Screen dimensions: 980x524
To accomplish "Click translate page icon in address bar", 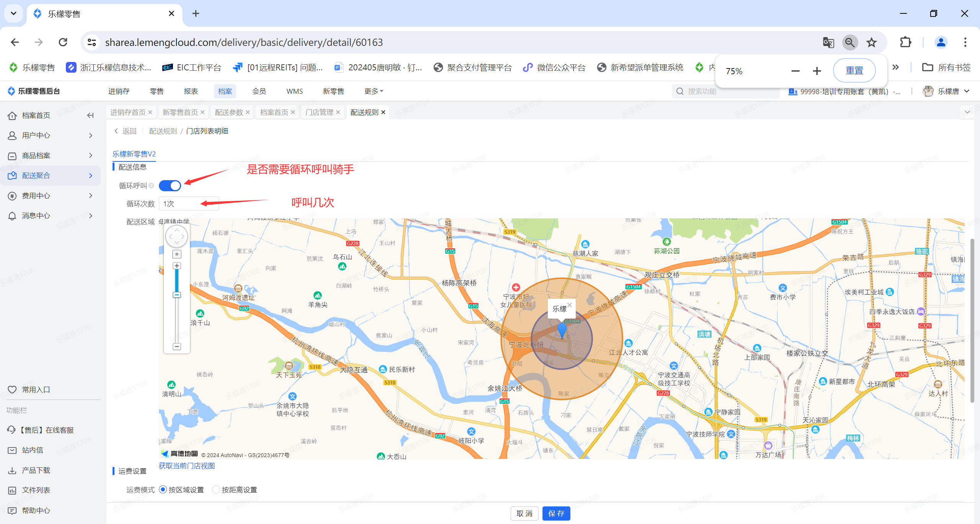I will (x=828, y=42).
